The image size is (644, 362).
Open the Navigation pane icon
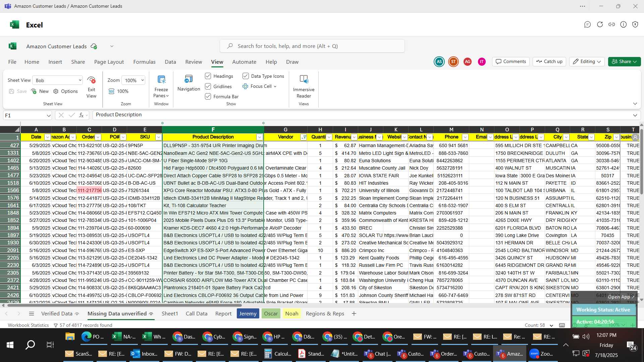coord(189,79)
